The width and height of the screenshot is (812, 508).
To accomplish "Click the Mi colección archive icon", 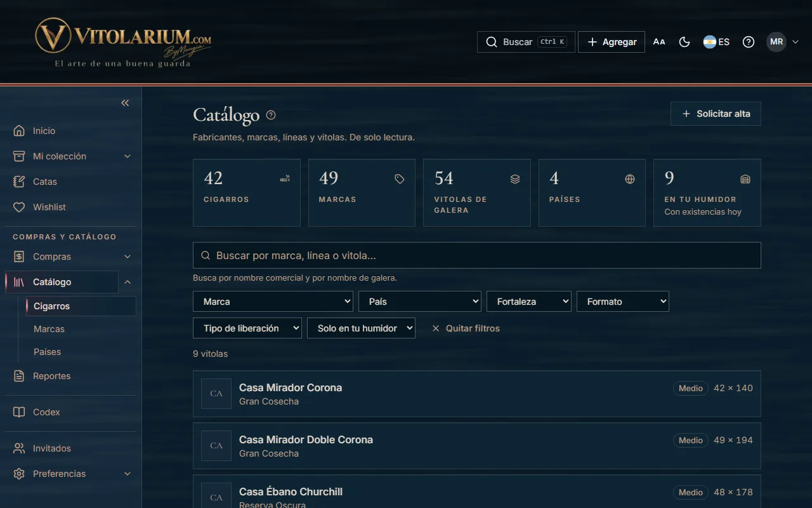I will pos(19,156).
